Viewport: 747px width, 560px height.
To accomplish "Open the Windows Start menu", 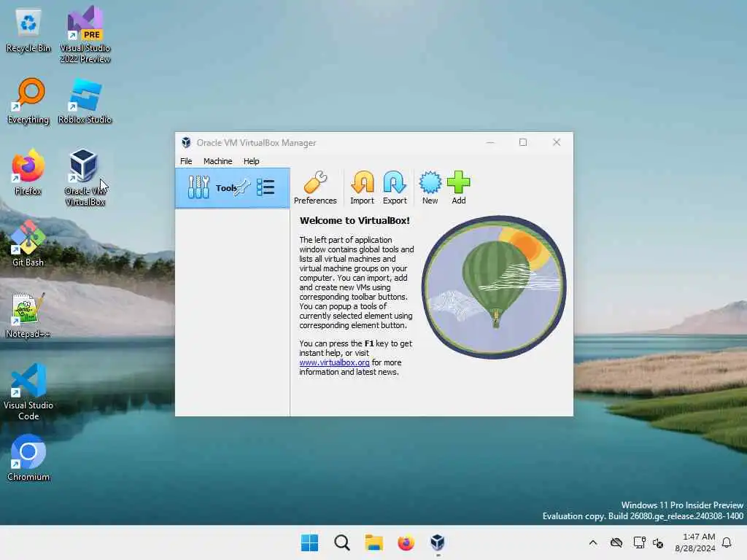I will [309, 542].
